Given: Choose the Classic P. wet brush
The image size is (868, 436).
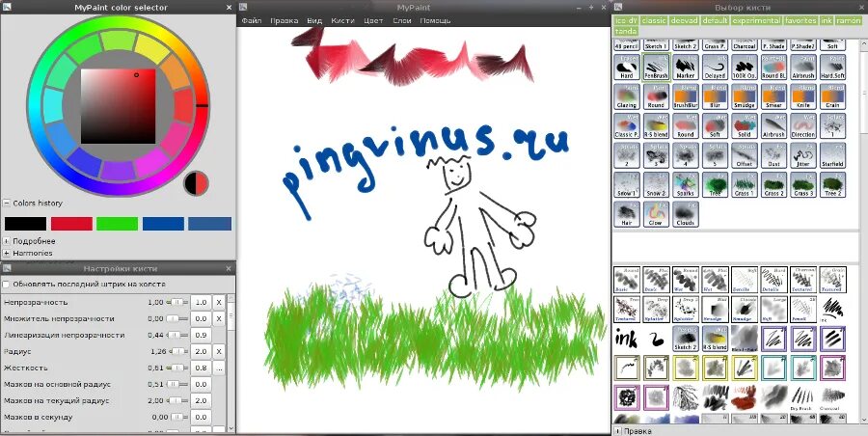Looking at the screenshot, I should click(x=627, y=126).
